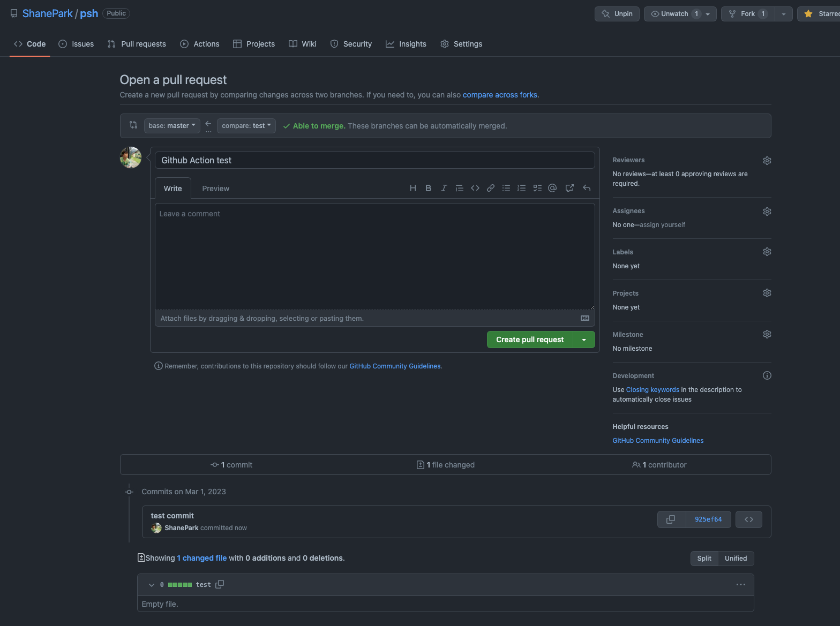Viewport: 840px width, 626px height.
Task: Open Assignees gear settings
Action: (x=767, y=212)
